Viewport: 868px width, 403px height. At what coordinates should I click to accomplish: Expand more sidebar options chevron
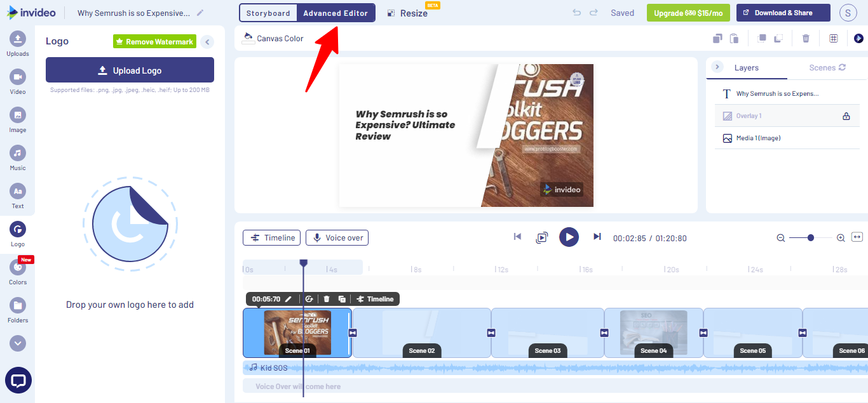coord(18,343)
